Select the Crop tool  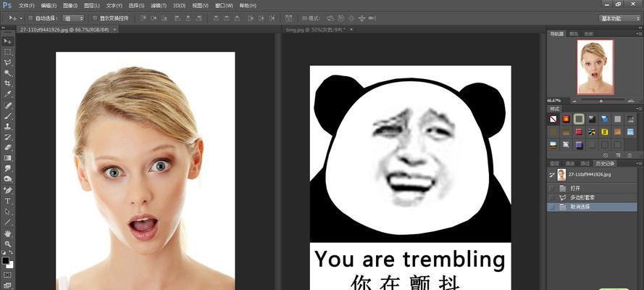(x=7, y=83)
